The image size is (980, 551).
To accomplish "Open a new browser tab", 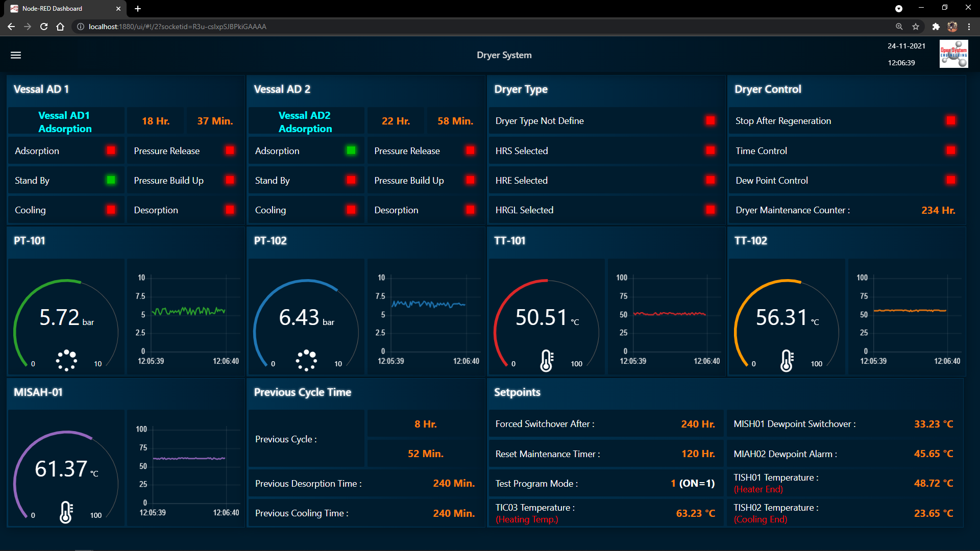I will click(x=138, y=9).
